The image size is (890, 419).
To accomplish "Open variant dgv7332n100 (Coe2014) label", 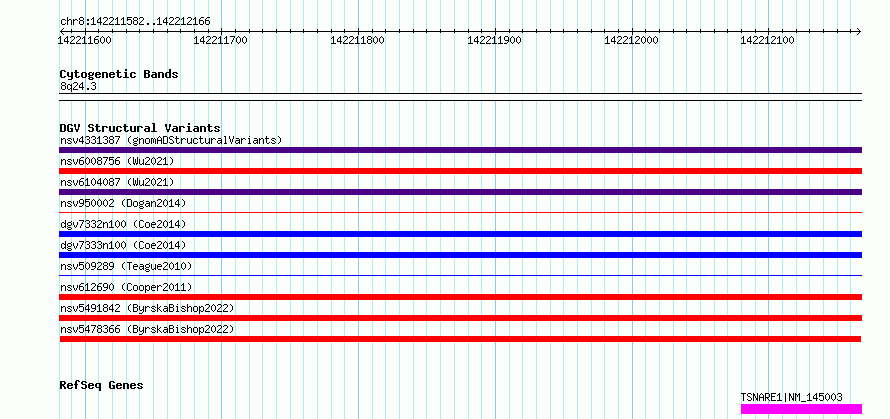I will [x=123, y=224].
